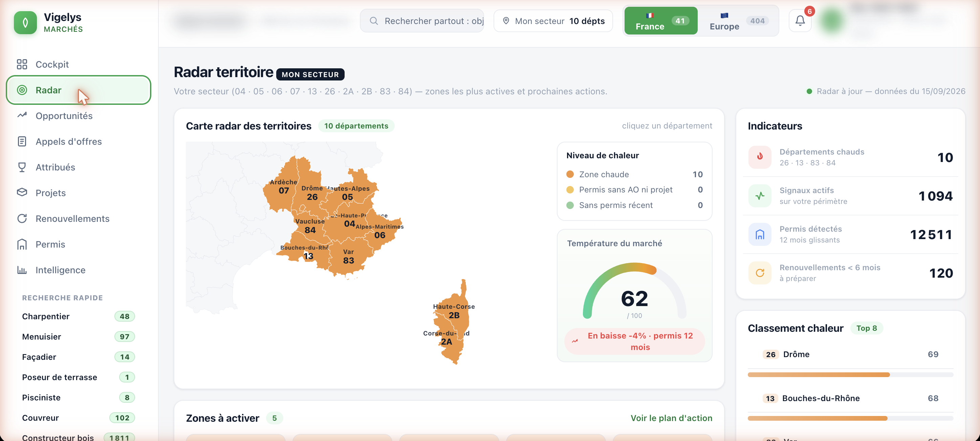
Task: Go to Appels d'offres section
Action: pos(79,141)
